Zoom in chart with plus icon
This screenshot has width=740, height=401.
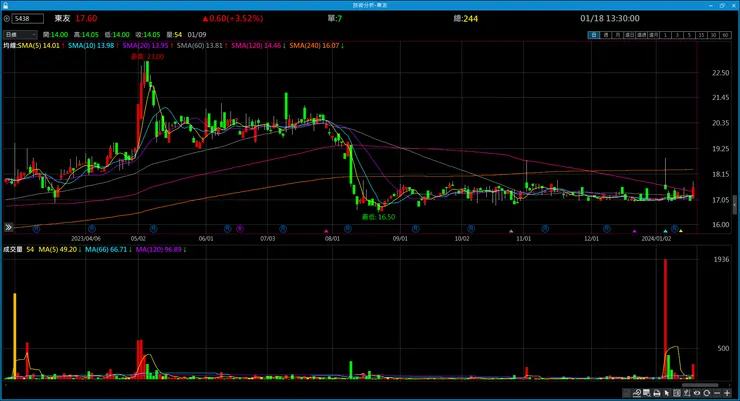pyautogui.click(x=727, y=393)
